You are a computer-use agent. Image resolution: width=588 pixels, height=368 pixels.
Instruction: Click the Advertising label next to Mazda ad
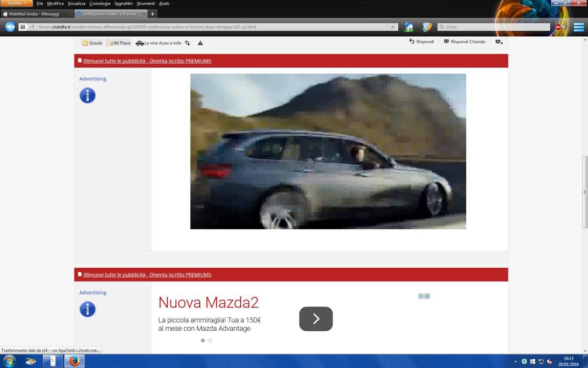(x=93, y=293)
